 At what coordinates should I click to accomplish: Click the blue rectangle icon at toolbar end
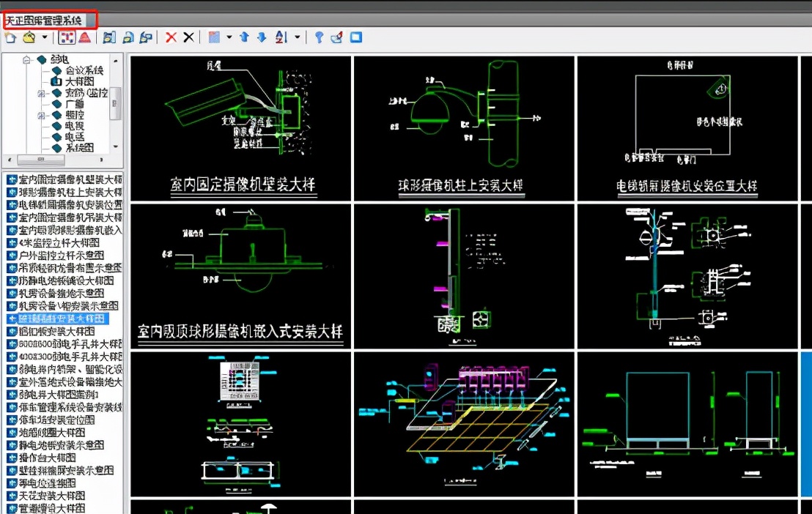[356, 37]
